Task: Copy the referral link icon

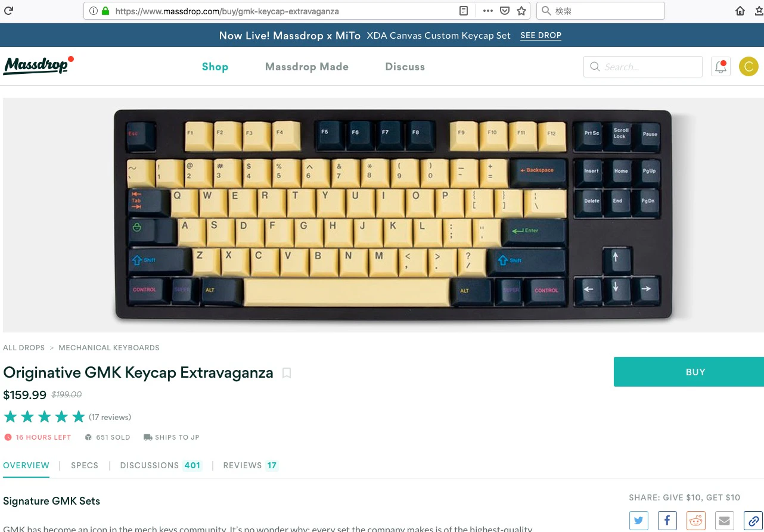Action: (753, 521)
